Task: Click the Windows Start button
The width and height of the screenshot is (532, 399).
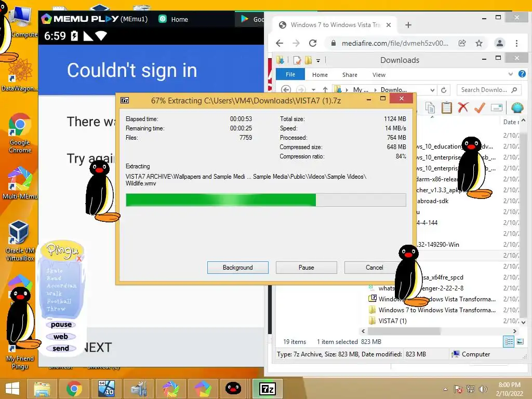Action: pyautogui.click(x=12, y=389)
